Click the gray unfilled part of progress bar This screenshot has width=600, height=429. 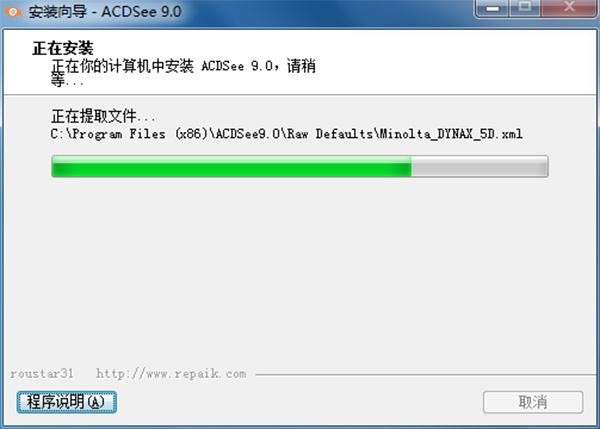pos(479,166)
